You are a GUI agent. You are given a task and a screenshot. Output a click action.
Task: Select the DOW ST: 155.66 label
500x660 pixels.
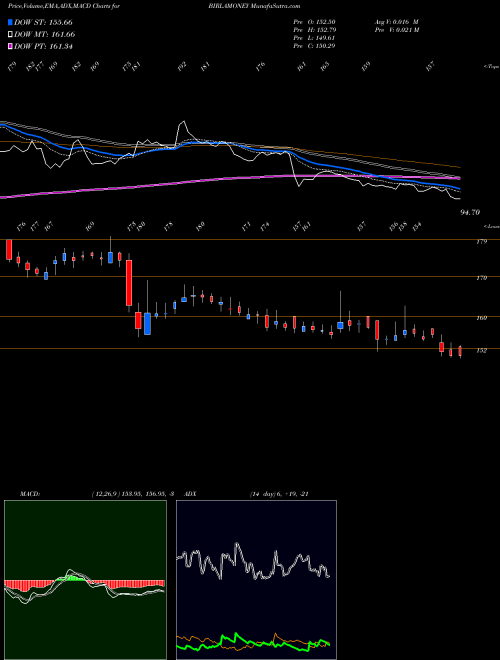43,22
